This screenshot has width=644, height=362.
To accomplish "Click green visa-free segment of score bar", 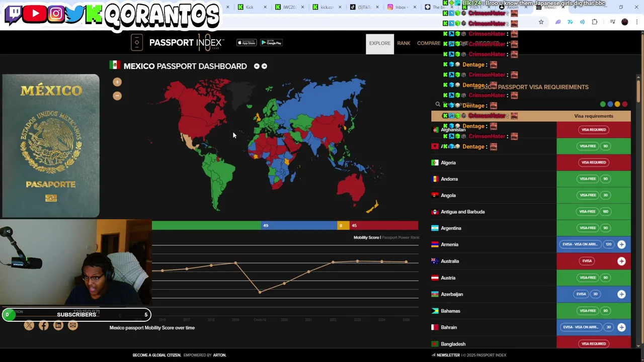I will 206,226.
